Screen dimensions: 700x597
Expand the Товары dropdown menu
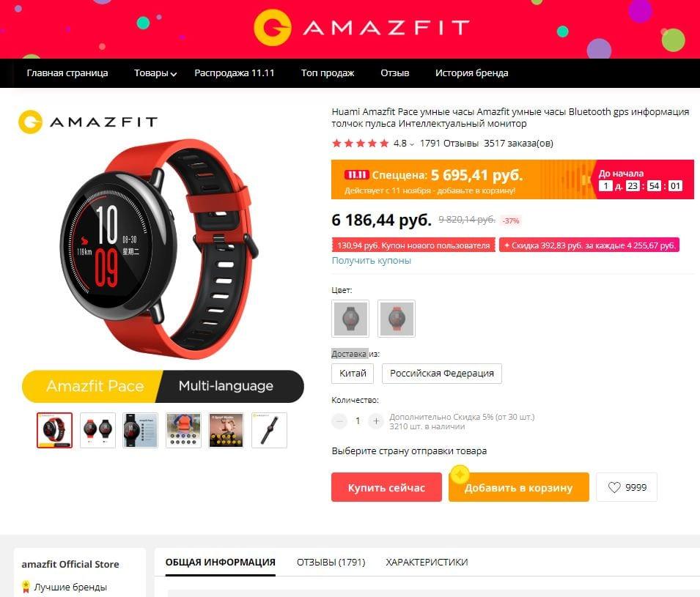pos(155,73)
